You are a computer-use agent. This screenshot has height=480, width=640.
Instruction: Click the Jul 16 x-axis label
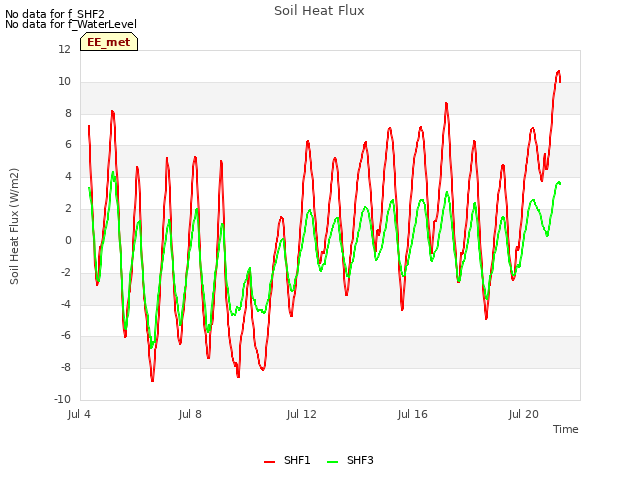click(413, 414)
